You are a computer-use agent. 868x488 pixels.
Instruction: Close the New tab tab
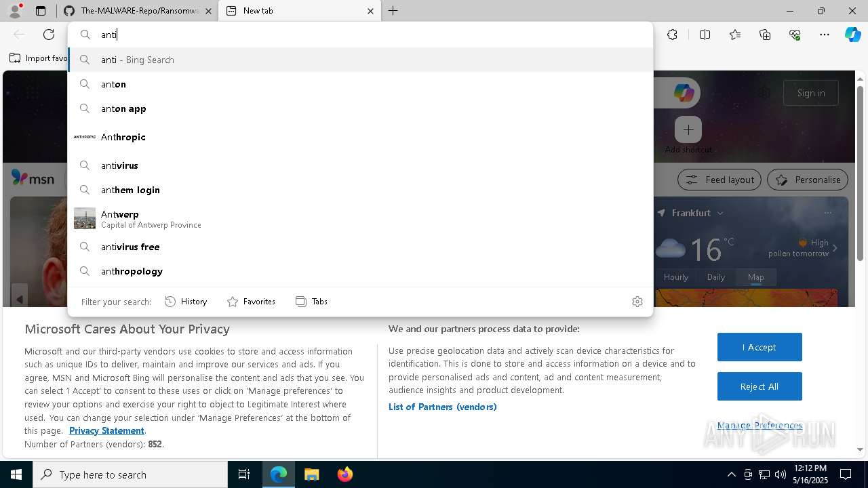pos(370,11)
